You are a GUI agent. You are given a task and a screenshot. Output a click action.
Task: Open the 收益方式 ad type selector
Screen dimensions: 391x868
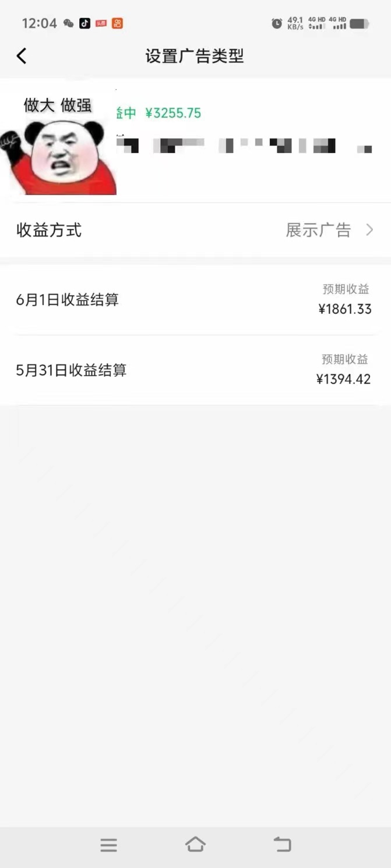click(x=48, y=230)
